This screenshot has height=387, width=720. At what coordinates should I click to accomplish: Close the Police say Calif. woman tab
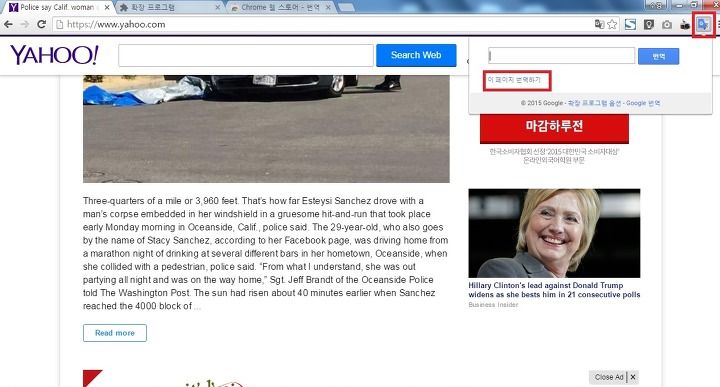pyautogui.click(x=107, y=8)
